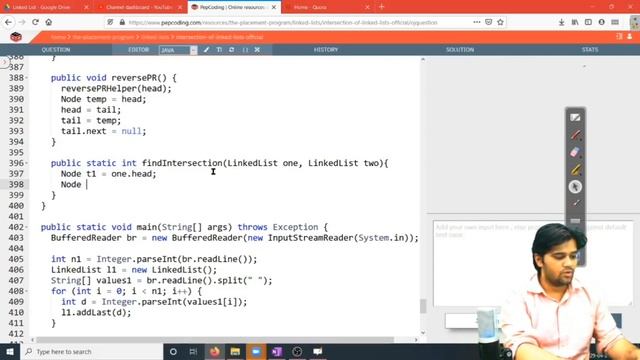Image resolution: width=640 pixels, height=360 pixels.
Task: Open Task View from the taskbar
Action: click(193, 351)
